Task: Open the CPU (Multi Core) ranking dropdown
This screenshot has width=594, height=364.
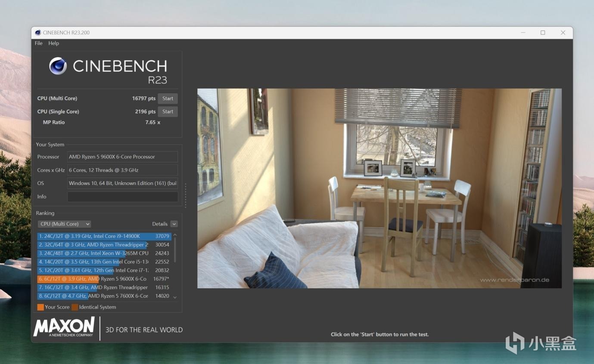Action: click(x=64, y=224)
